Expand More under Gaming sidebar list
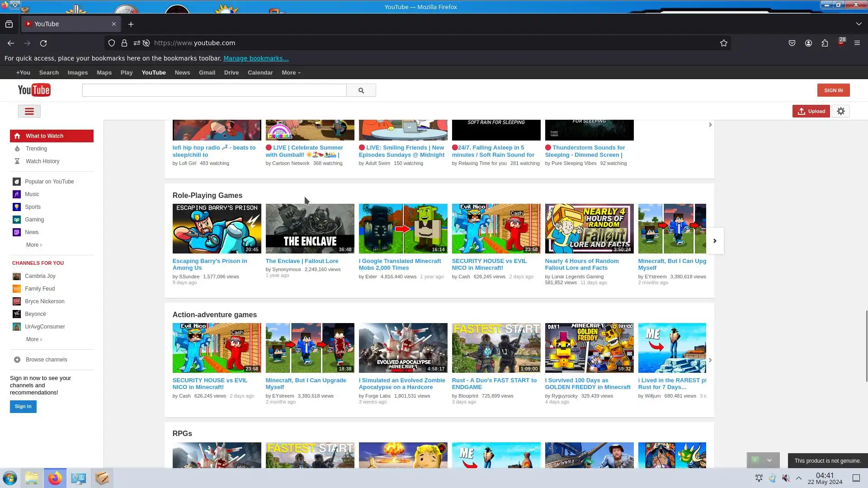868x488 pixels. point(33,245)
